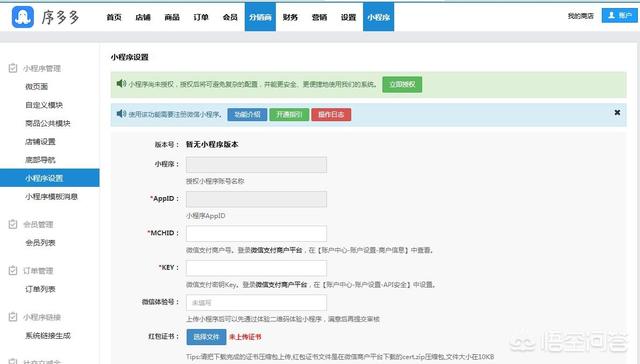Open 微页面 in the sidebar
Image resolution: width=640 pixels, height=364 pixels.
[37, 87]
